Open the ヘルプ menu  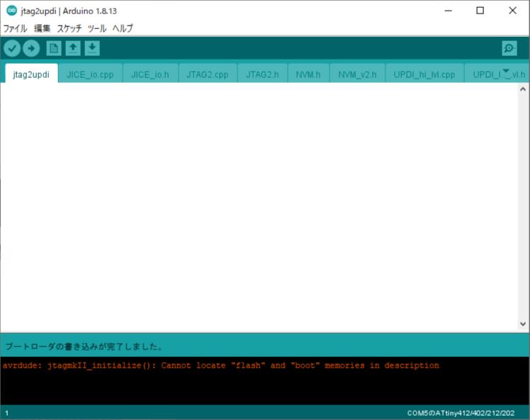[x=123, y=28]
